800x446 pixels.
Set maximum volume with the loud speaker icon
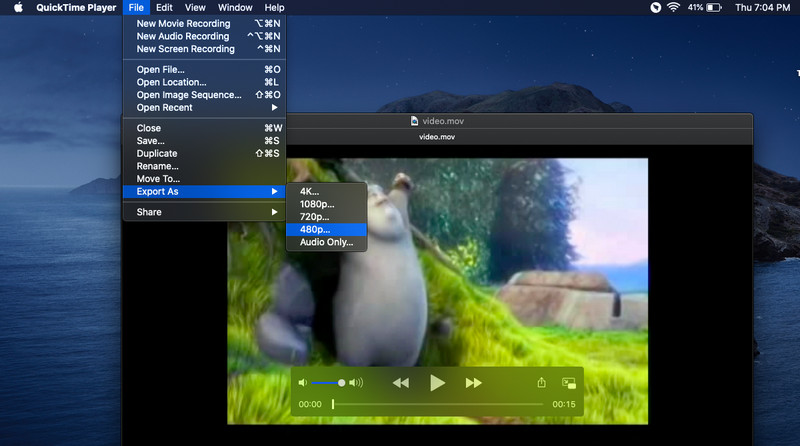356,383
